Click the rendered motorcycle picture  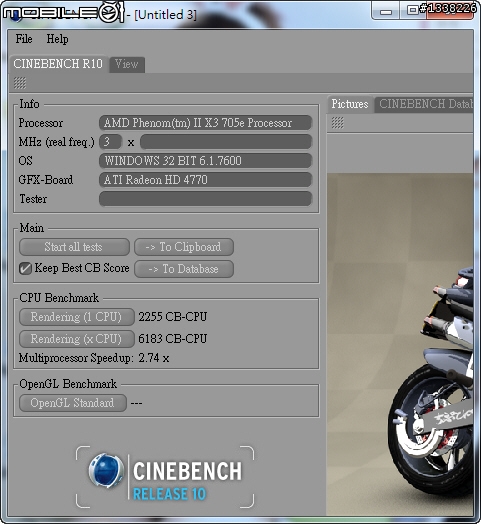(400, 344)
